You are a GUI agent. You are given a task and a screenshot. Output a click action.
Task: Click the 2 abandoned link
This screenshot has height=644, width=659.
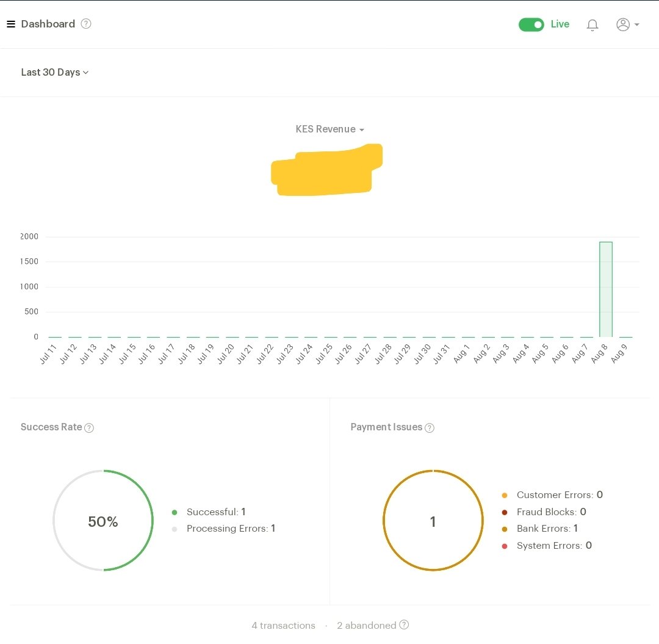367,625
